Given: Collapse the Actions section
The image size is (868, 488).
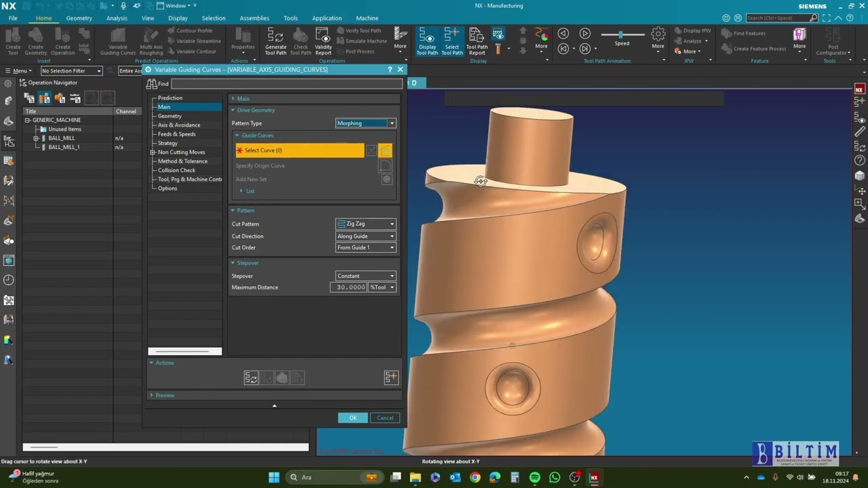Looking at the screenshot, I should 151,363.
